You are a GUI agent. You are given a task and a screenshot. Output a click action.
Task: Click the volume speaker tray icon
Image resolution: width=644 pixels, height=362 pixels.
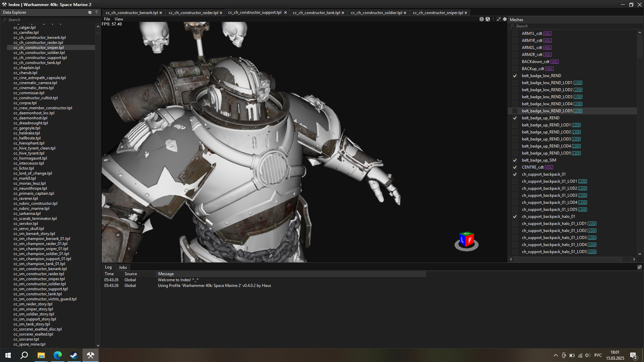(x=587, y=355)
